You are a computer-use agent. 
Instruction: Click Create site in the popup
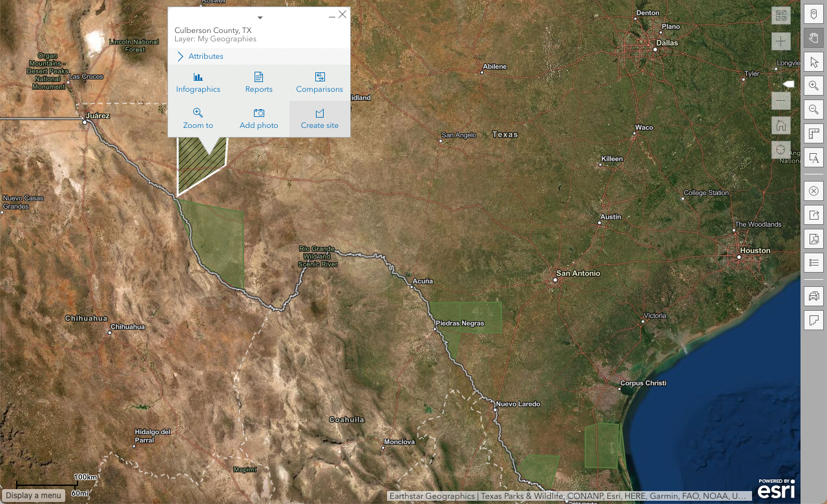point(319,119)
